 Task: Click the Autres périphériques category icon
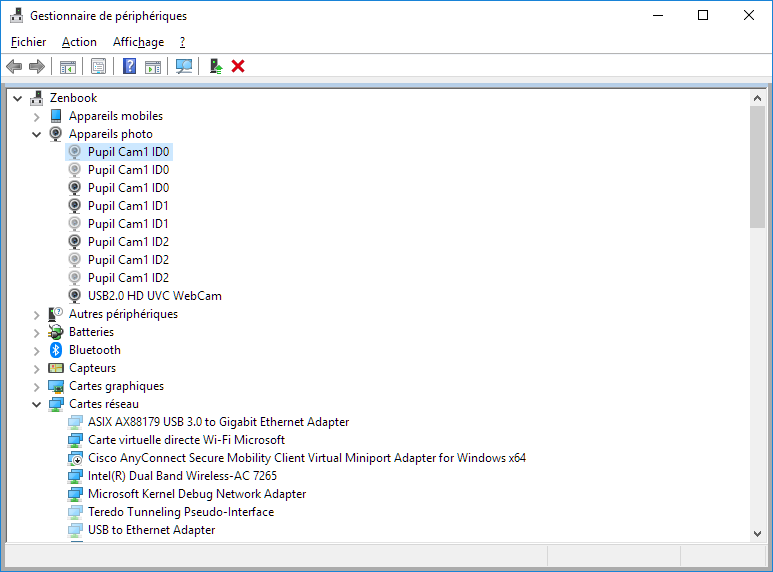[55, 314]
